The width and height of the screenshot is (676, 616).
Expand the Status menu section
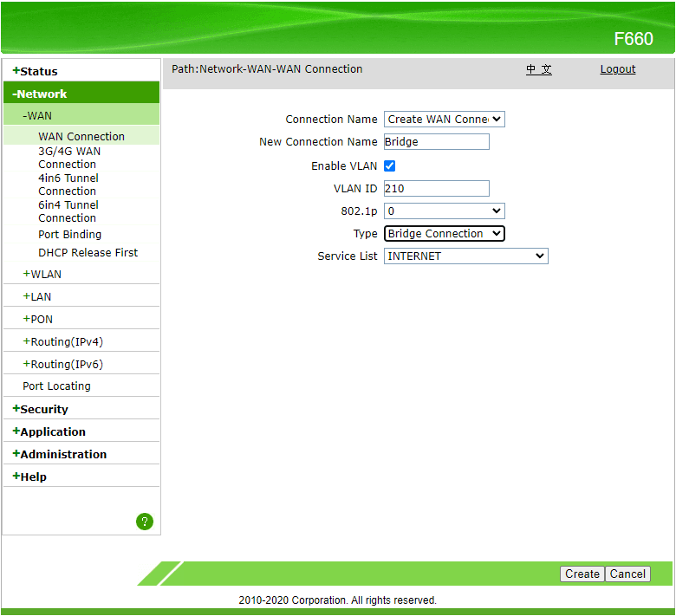coord(38,72)
